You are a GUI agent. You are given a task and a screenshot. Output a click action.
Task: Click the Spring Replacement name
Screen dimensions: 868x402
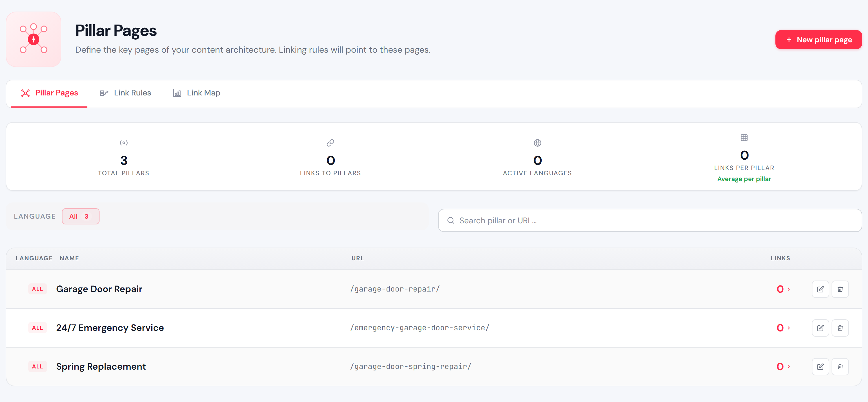pyautogui.click(x=101, y=367)
